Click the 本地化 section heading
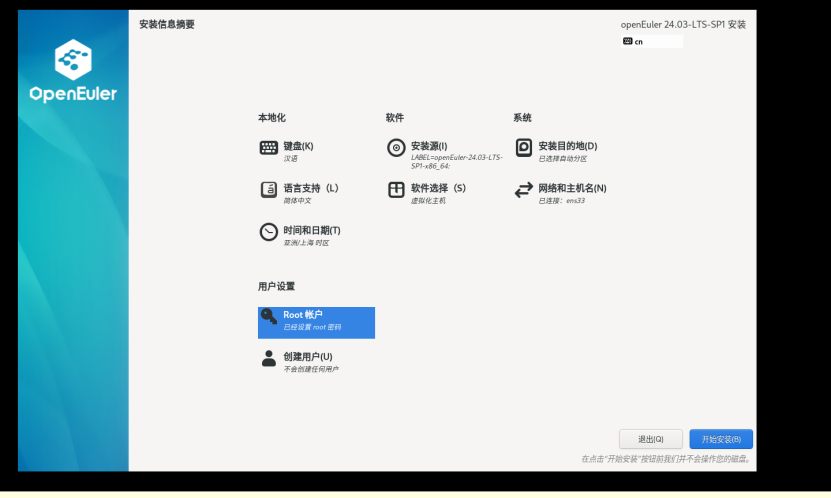The width and height of the screenshot is (831, 498). pos(272,118)
